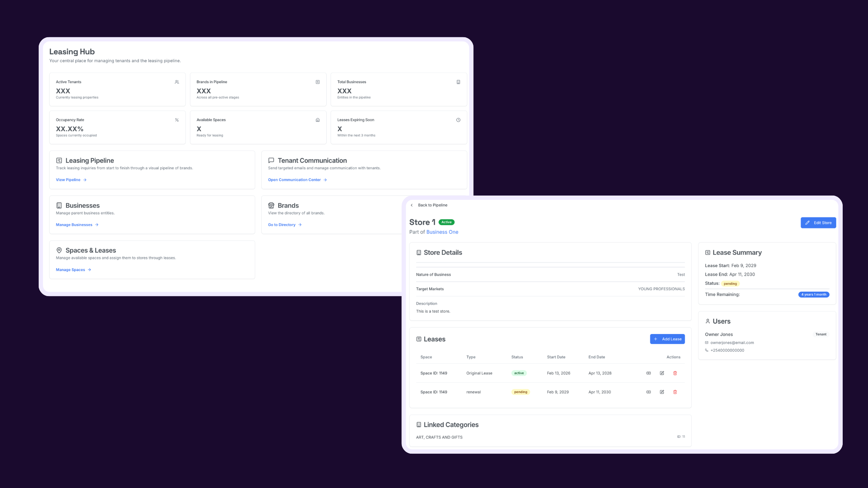Click the Occupancy Rate percent icon

click(x=177, y=120)
